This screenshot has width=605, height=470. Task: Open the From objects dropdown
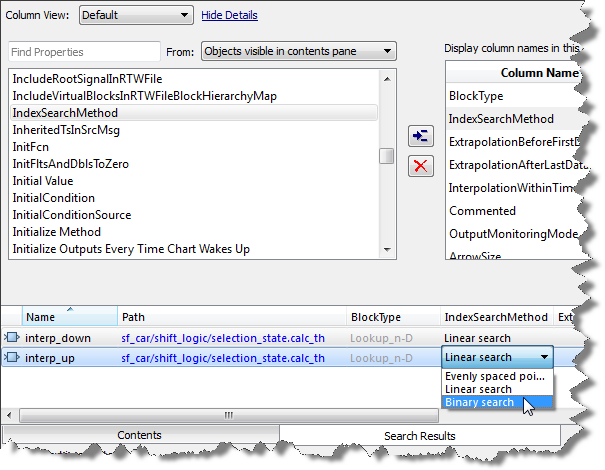coord(298,51)
